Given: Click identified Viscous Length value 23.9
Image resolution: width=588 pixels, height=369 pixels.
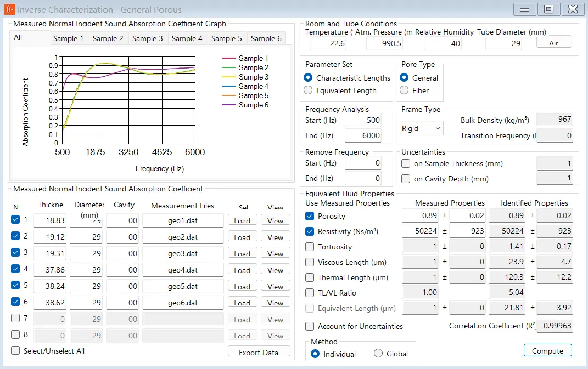Looking at the screenshot, I should 507,262.
